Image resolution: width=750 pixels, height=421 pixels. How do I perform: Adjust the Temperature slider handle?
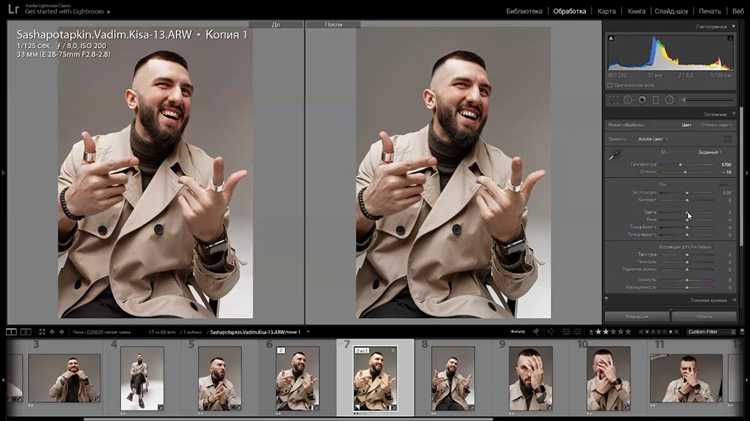(680, 165)
